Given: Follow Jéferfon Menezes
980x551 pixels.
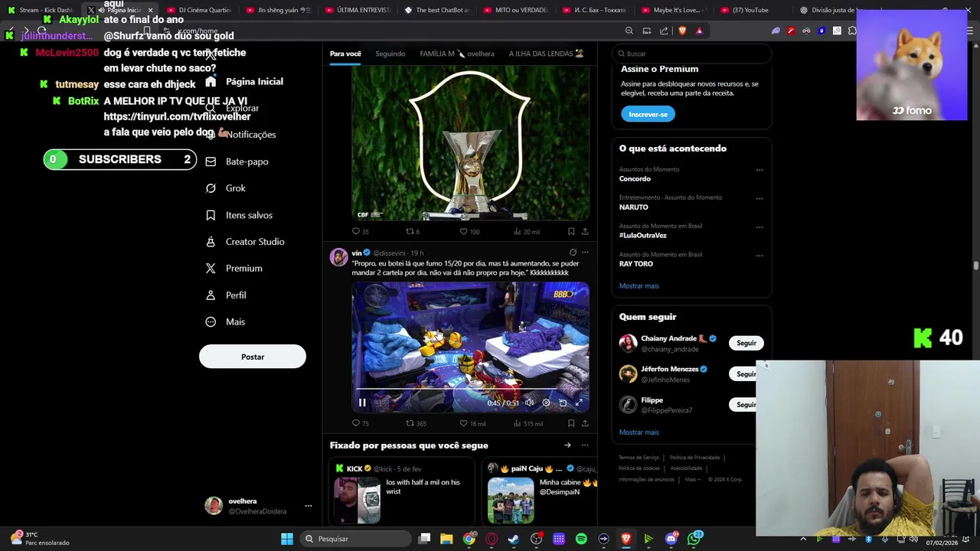Looking at the screenshot, I should point(743,373).
